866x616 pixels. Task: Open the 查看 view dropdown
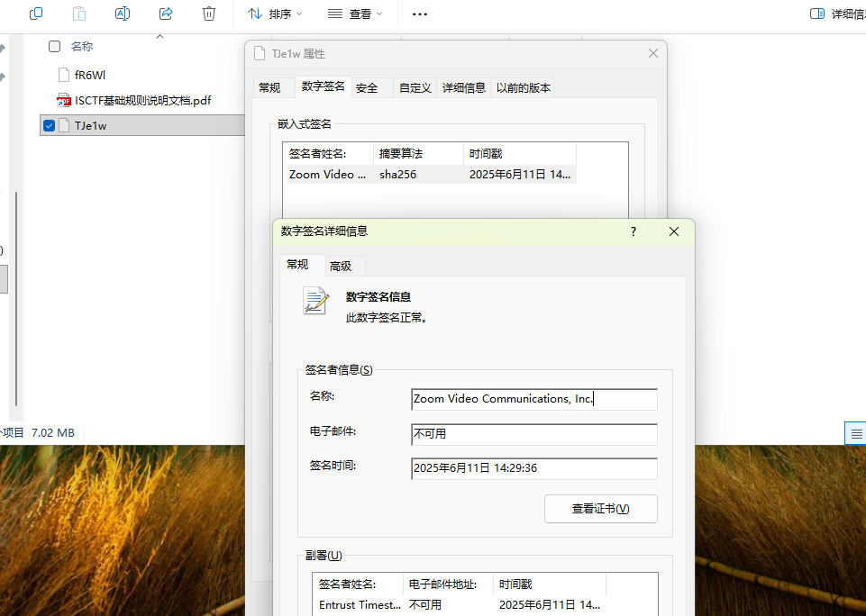point(355,14)
